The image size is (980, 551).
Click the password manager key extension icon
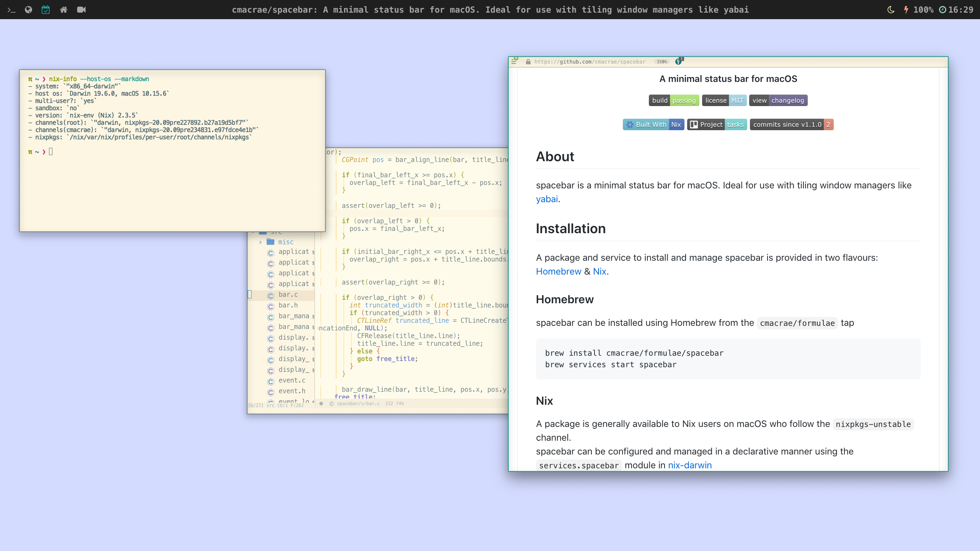point(678,61)
